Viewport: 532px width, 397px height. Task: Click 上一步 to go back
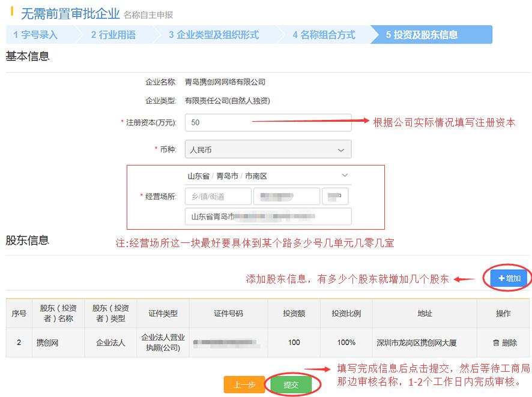pos(244,385)
